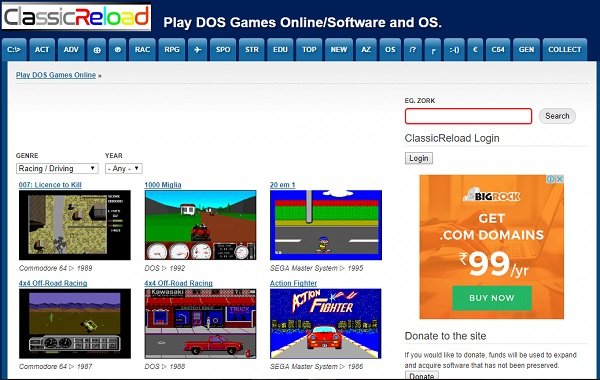This screenshot has height=380, width=600.
Task: Click the Donate button
Action: click(x=422, y=376)
